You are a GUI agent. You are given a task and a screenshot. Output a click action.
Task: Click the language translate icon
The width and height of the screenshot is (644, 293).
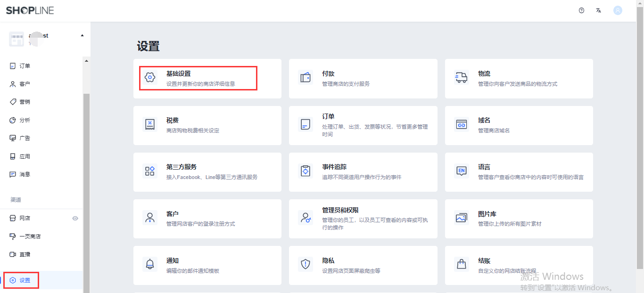tap(598, 10)
